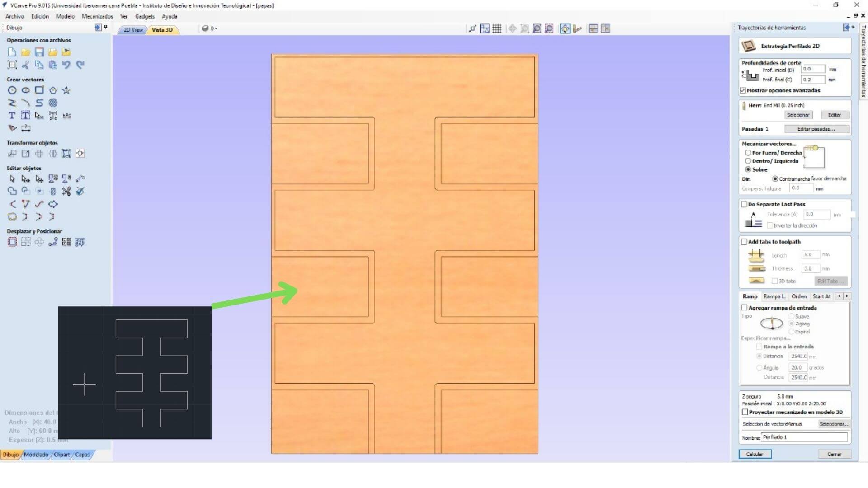This screenshot has height=488, width=868.
Task: Select the Draw Circle tool
Action: point(12,90)
